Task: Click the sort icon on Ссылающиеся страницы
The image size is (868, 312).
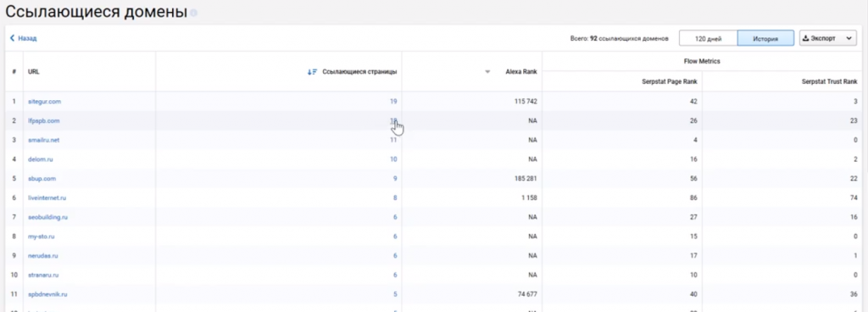Action: tap(312, 72)
